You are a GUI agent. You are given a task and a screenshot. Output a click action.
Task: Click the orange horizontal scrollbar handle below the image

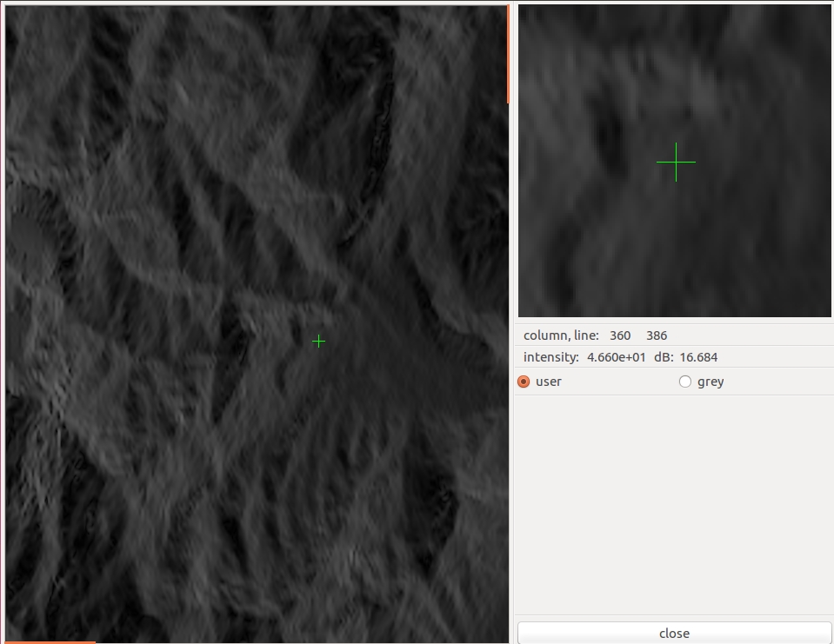50,642
